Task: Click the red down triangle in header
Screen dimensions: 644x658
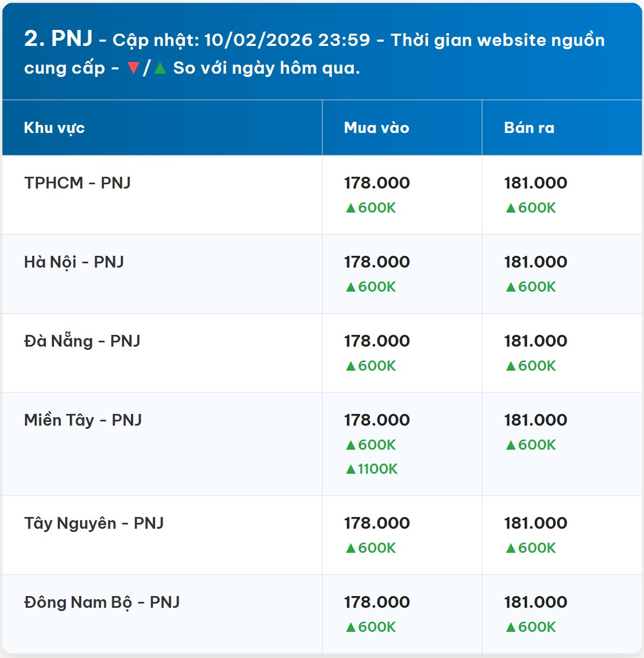Action: click(134, 68)
